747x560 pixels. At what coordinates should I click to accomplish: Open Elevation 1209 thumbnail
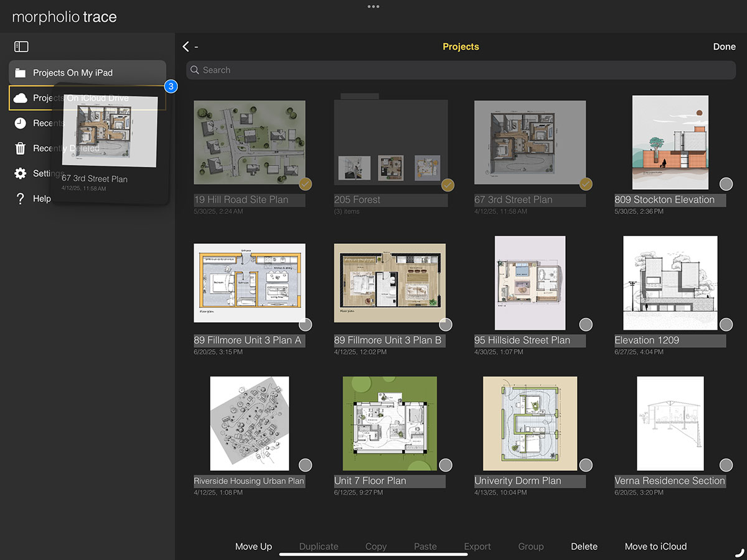click(x=670, y=283)
